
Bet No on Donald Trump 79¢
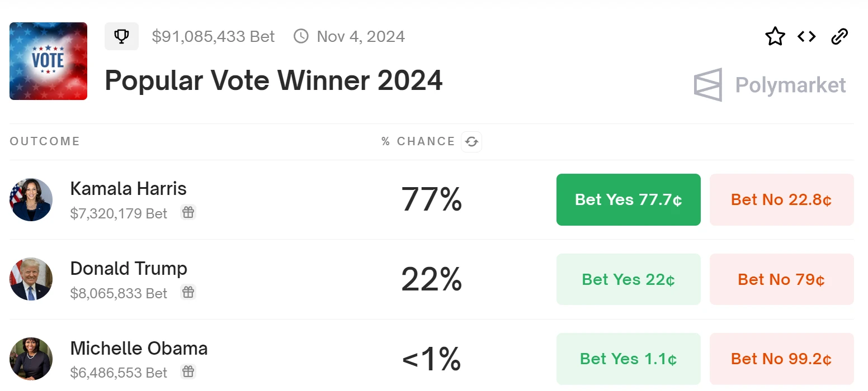point(781,279)
